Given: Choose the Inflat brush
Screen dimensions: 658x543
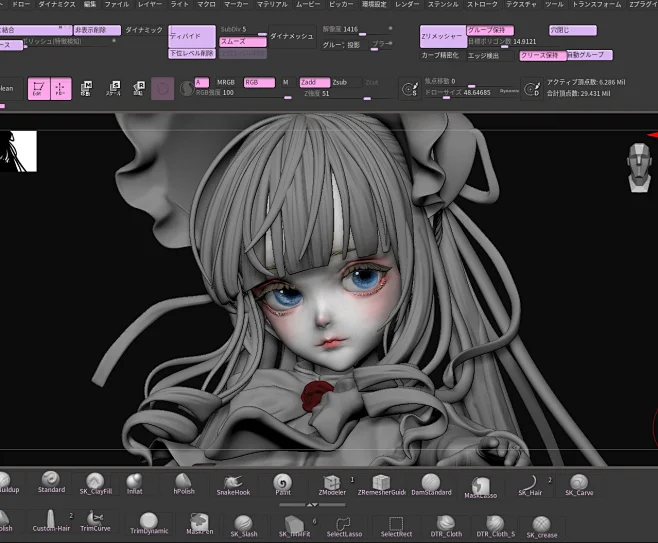Looking at the screenshot, I should (x=134, y=484).
